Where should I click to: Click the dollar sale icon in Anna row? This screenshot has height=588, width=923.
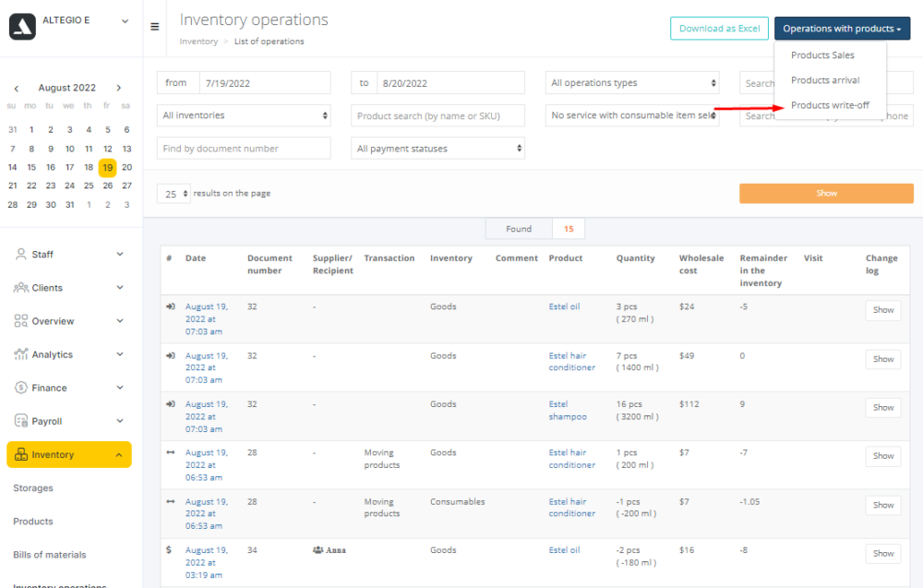point(169,550)
